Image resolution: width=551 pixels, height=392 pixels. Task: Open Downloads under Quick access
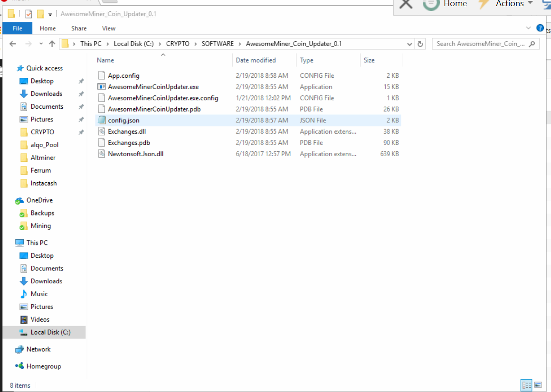tap(46, 93)
